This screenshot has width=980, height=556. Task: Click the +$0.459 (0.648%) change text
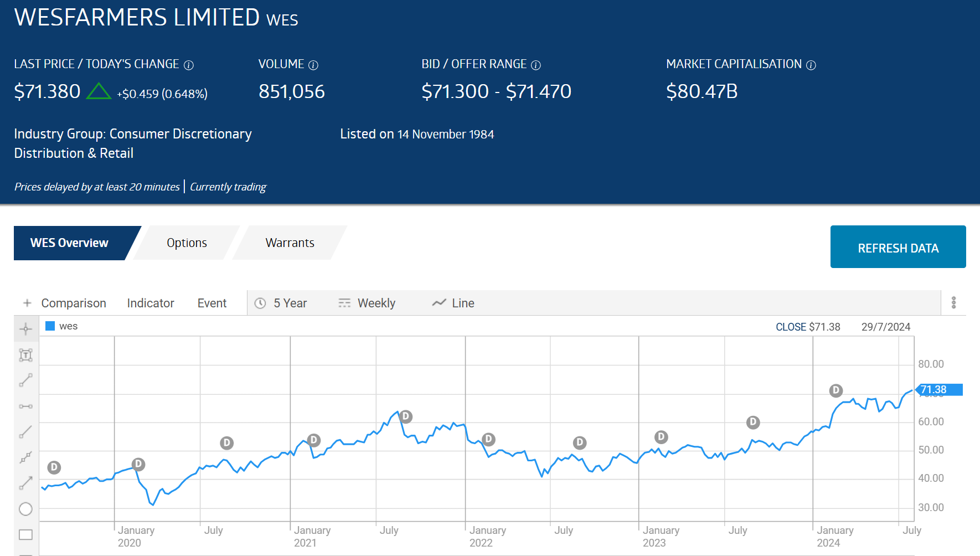pos(162,94)
